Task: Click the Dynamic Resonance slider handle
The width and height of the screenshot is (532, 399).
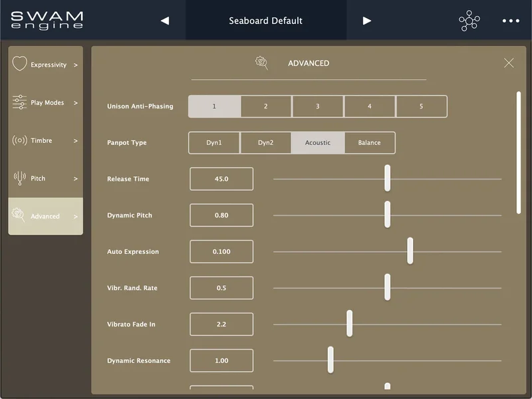Action: 331,360
